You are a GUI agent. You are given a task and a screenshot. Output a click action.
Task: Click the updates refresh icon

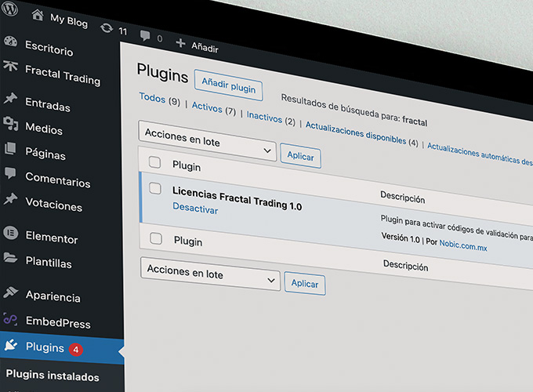point(107,27)
